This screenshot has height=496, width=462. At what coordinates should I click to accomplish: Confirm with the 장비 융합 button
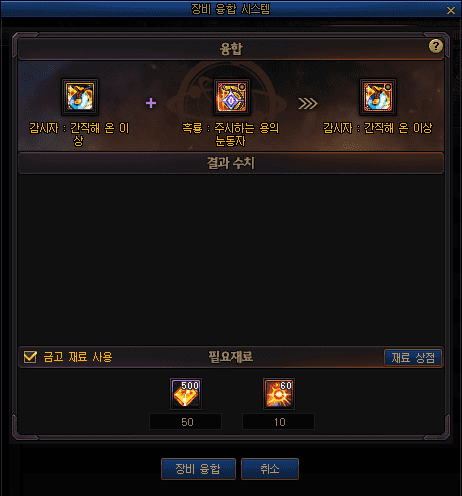pos(198,469)
